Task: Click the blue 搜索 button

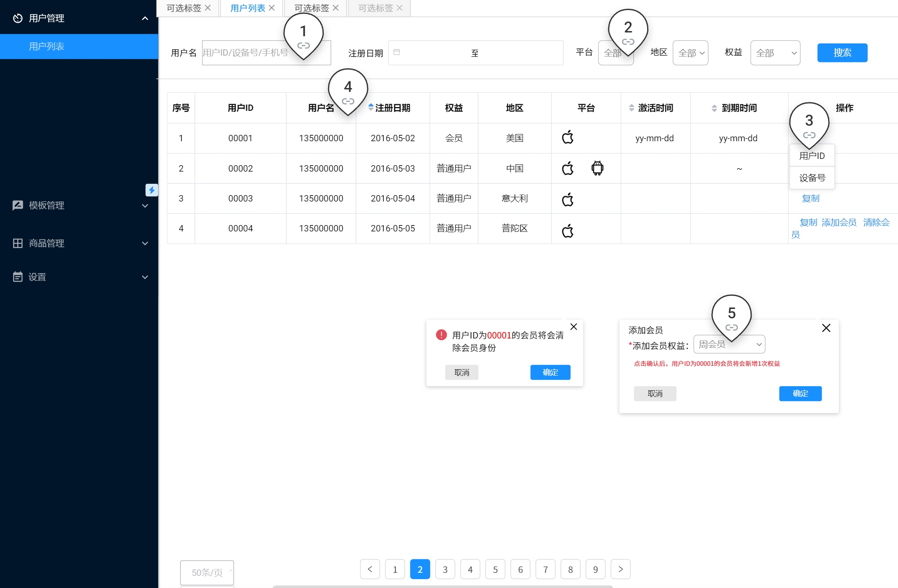Action: (842, 53)
